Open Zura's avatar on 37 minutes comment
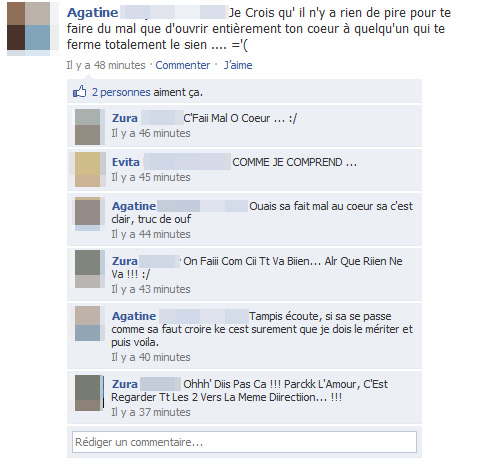This screenshot has height=464, width=487. coord(87,393)
